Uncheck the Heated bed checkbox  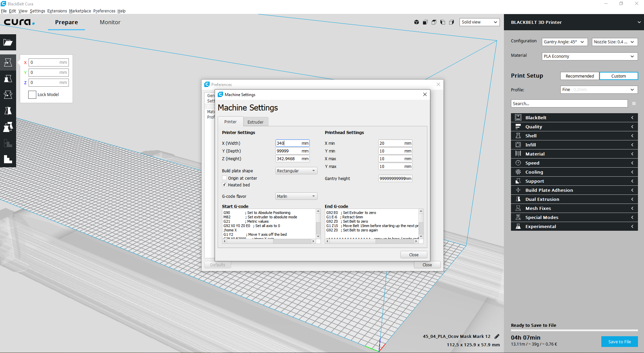pos(224,185)
